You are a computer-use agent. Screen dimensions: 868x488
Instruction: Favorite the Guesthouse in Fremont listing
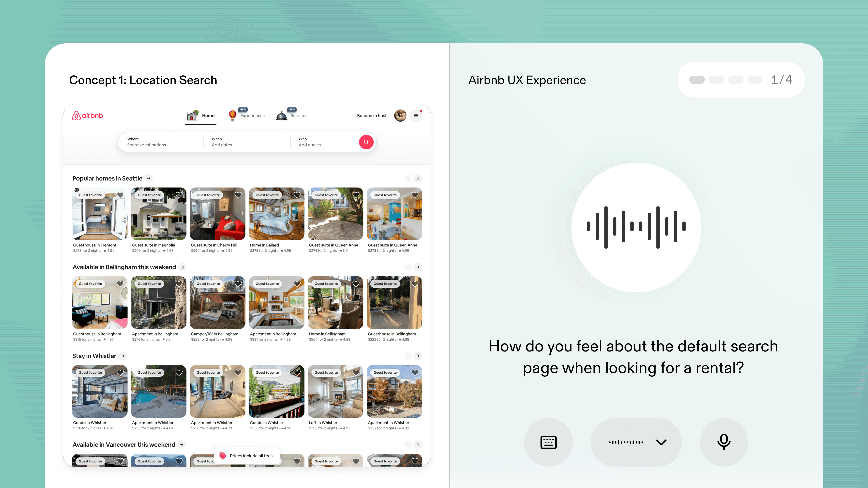120,195
